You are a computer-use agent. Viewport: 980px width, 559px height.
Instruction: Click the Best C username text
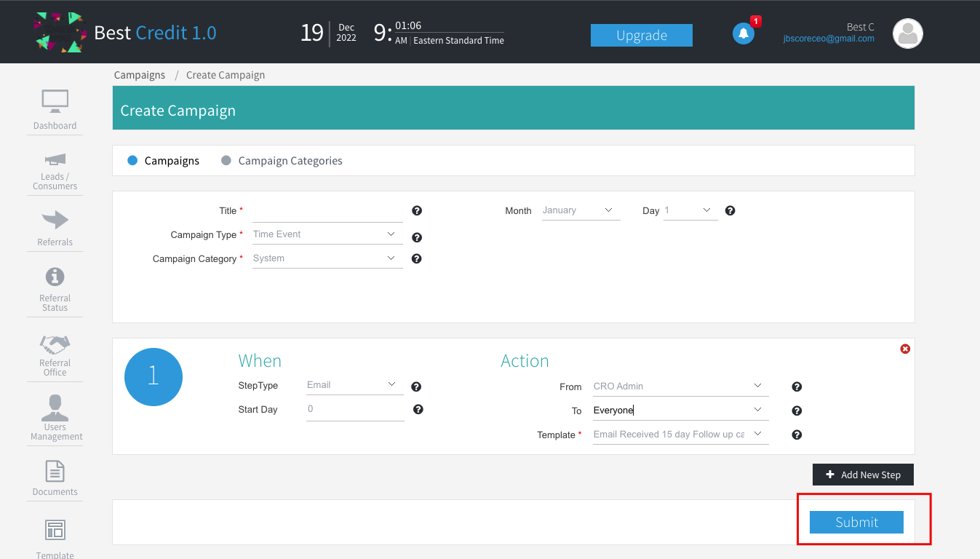[861, 27]
